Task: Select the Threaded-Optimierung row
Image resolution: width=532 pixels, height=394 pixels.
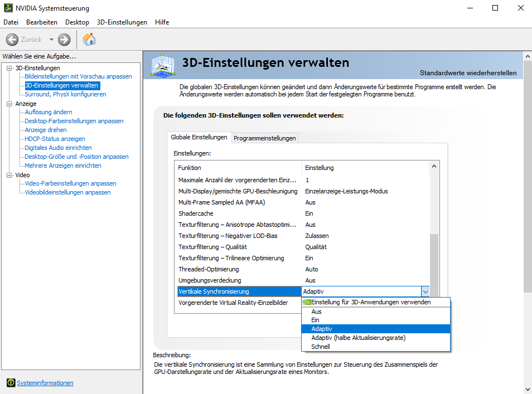Action: pos(303,269)
